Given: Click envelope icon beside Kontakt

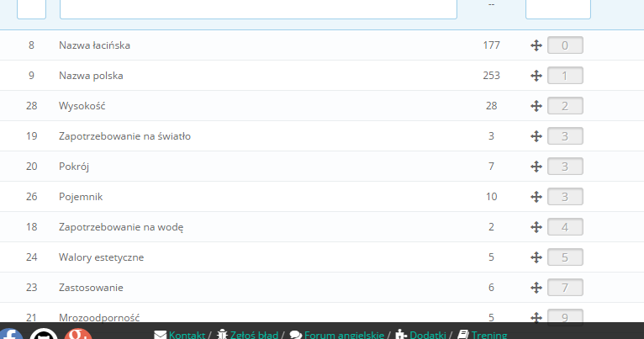Looking at the screenshot, I should 161,335.
